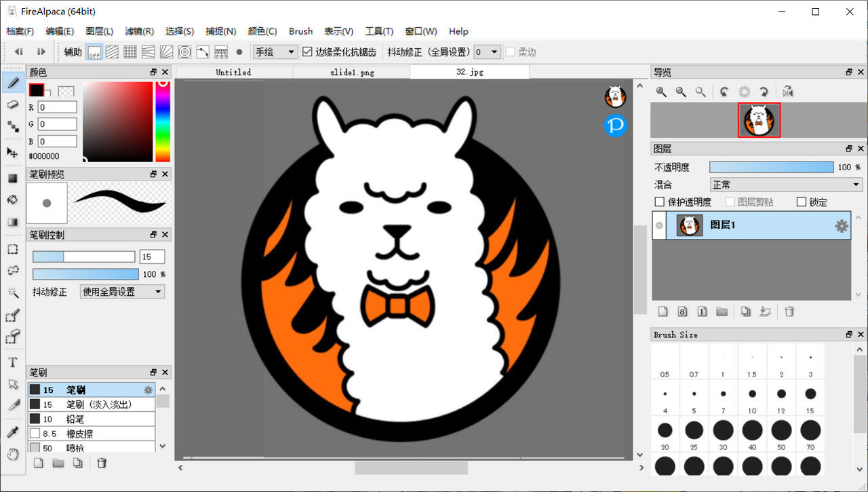Select the Eyedropper tool
The height and width of the screenshot is (492, 868).
pos(13,432)
